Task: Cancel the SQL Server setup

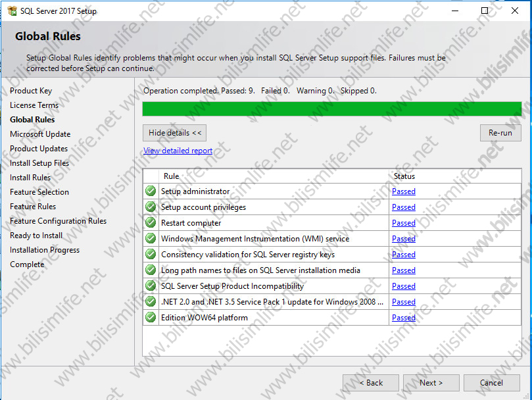Action: click(492, 383)
